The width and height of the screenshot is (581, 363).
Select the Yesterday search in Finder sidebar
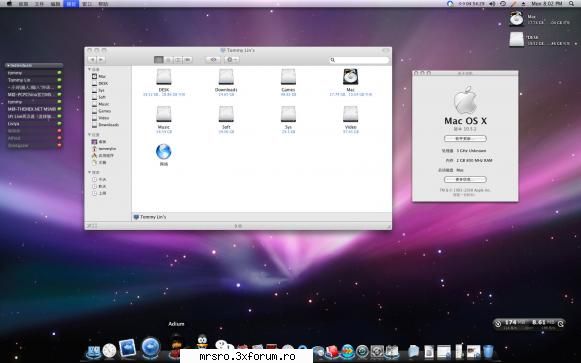point(99,186)
